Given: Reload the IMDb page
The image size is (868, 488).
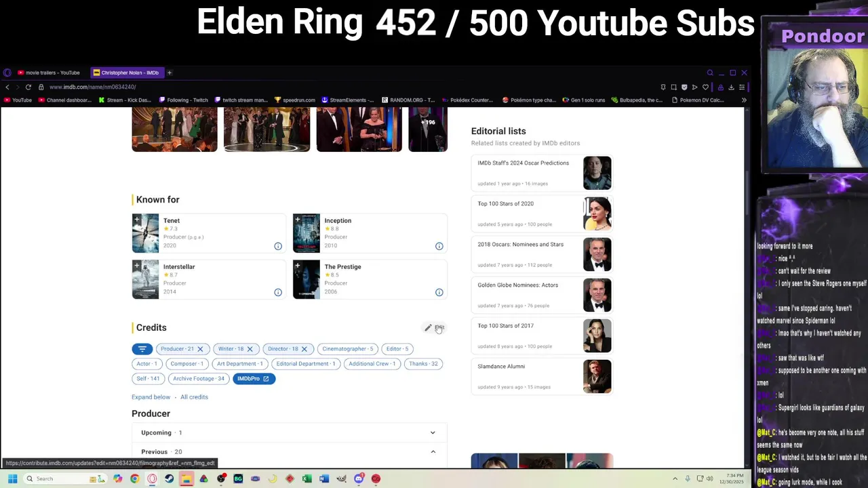Looking at the screenshot, I should 28,87.
